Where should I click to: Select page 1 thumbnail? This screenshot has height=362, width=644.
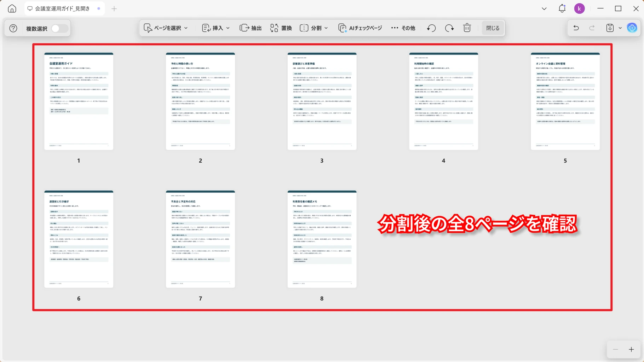[x=79, y=101]
